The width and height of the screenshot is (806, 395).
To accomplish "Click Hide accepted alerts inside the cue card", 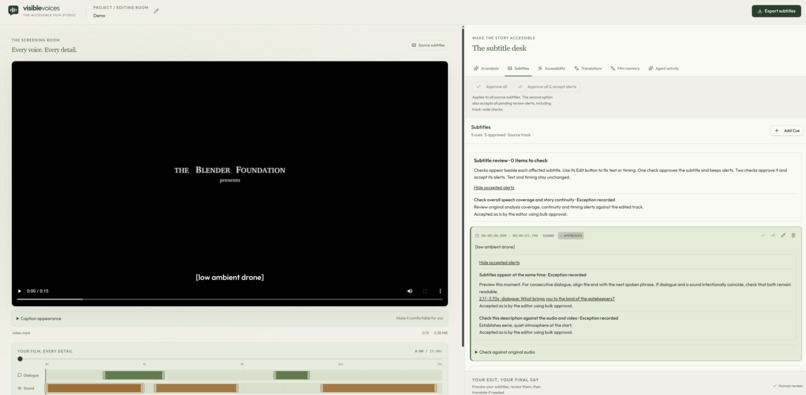I will [x=499, y=263].
